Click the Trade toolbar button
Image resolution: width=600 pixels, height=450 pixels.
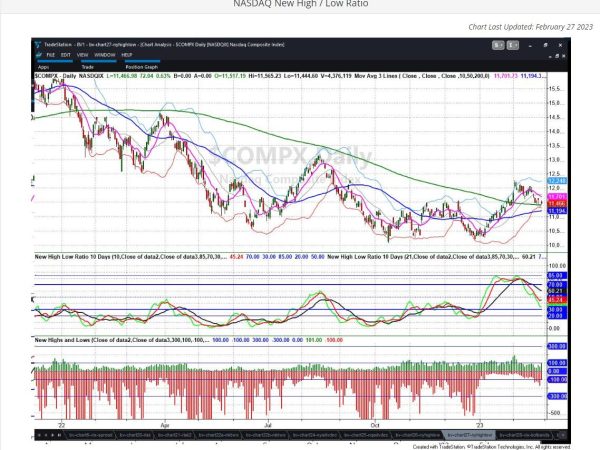pos(85,68)
